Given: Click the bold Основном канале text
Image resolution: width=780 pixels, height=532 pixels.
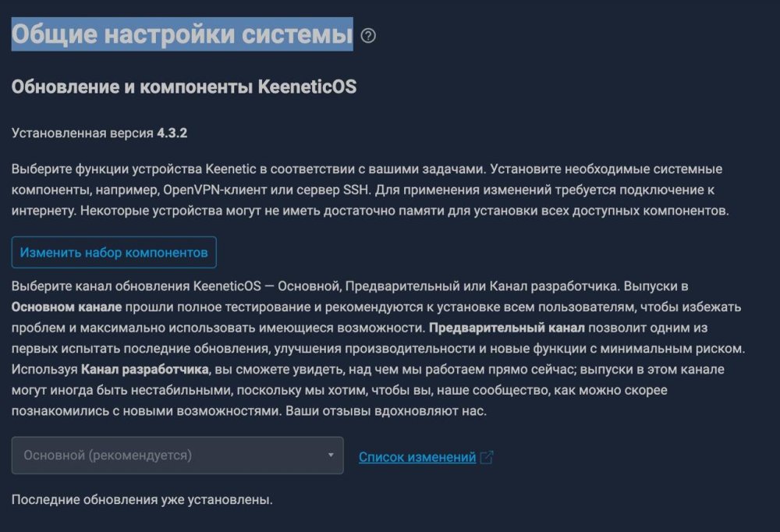Looking at the screenshot, I should coord(66,307).
